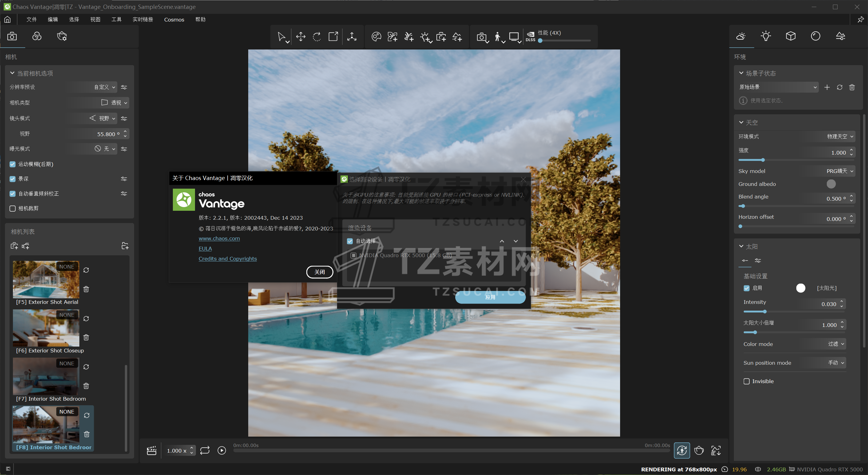Click the Ground albedo color swatch
This screenshot has height=475, width=868.
[831, 184]
